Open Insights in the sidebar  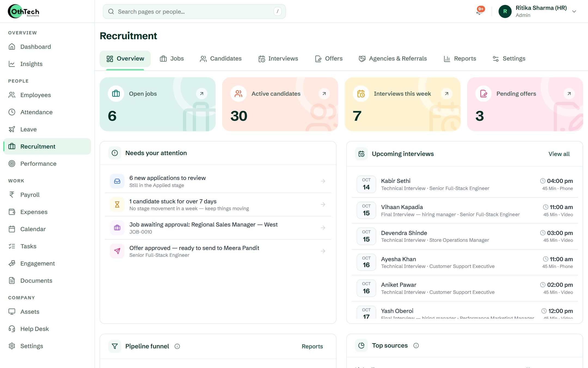pyautogui.click(x=47, y=64)
